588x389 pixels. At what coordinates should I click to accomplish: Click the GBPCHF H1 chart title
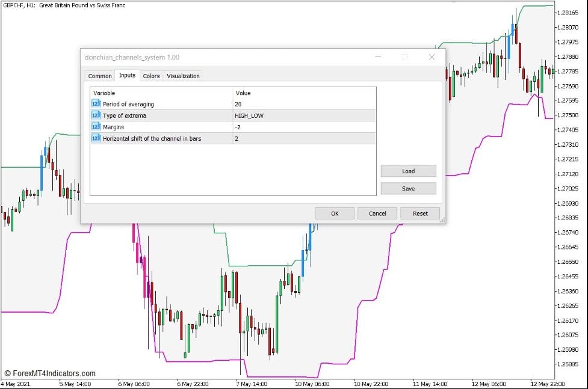(64, 5)
